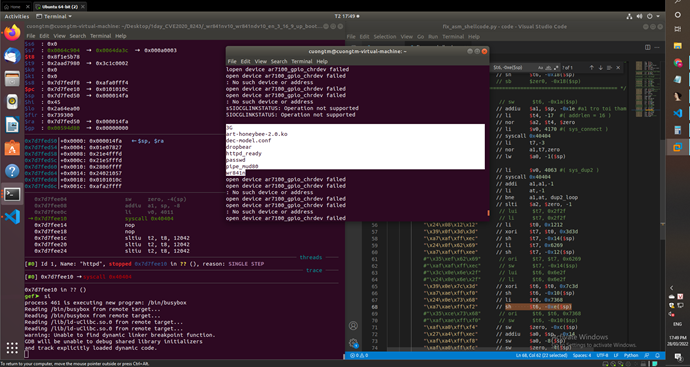Open the Search menu in front terminal
690x367 pixels.
[x=279, y=61]
